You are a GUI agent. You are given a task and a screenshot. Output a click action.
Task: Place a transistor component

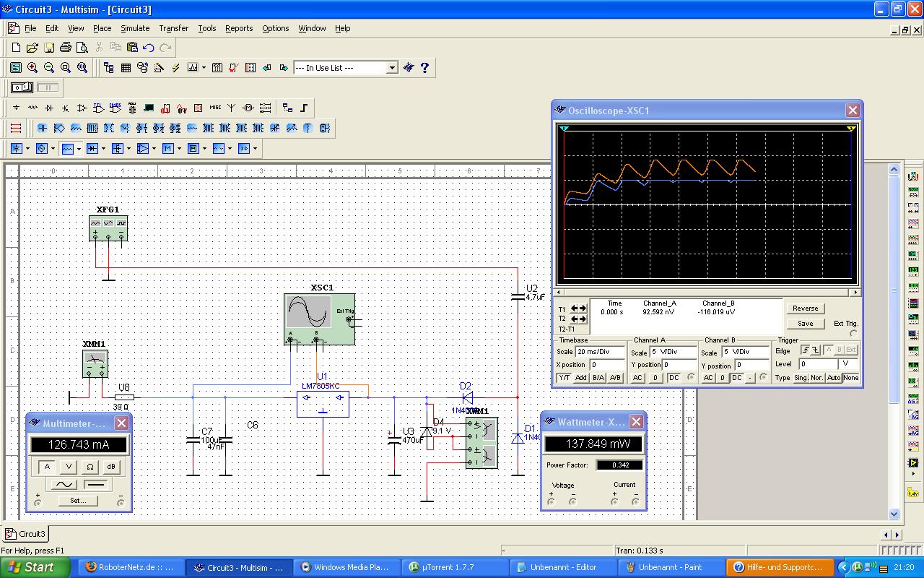66,108
